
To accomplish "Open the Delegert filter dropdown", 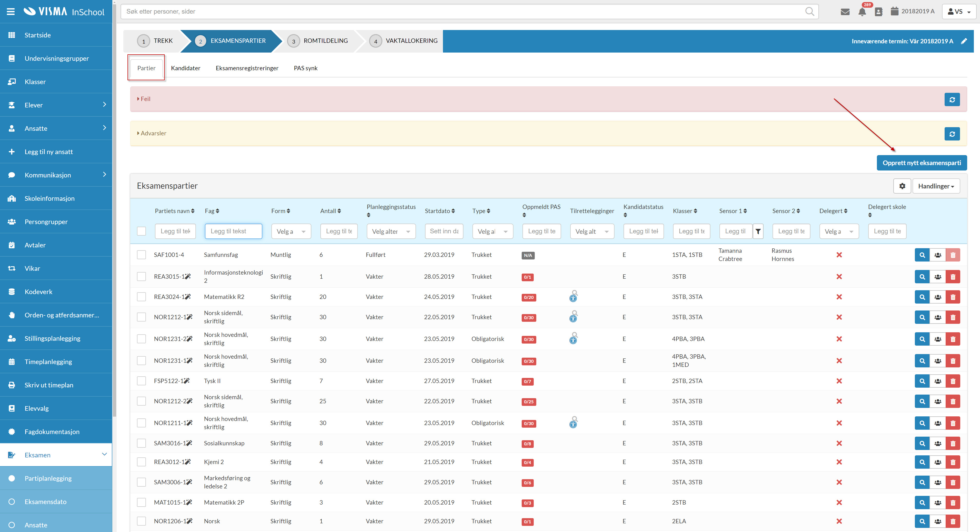I will point(839,232).
